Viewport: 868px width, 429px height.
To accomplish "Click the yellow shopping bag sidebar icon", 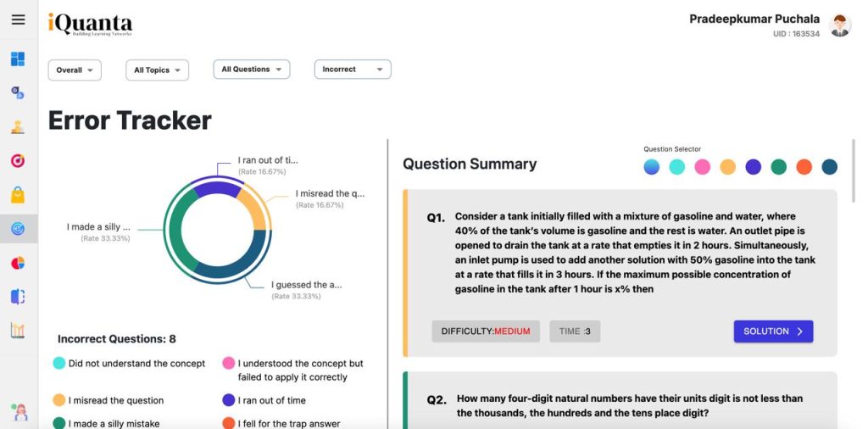I will (x=18, y=194).
